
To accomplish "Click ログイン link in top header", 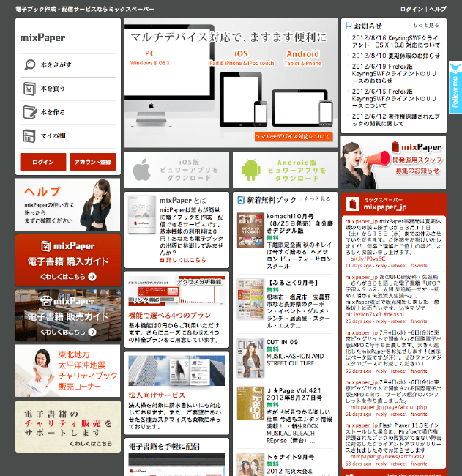I will pyautogui.click(x=411, y=9).
